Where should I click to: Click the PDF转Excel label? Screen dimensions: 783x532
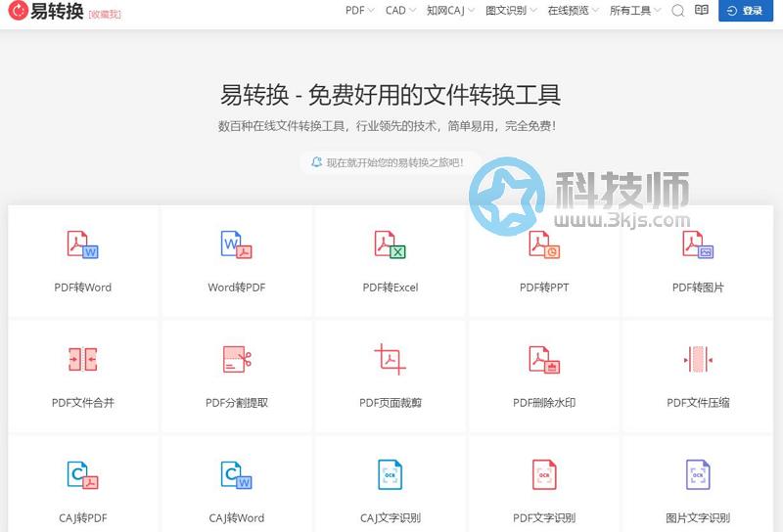pos(391,288)
